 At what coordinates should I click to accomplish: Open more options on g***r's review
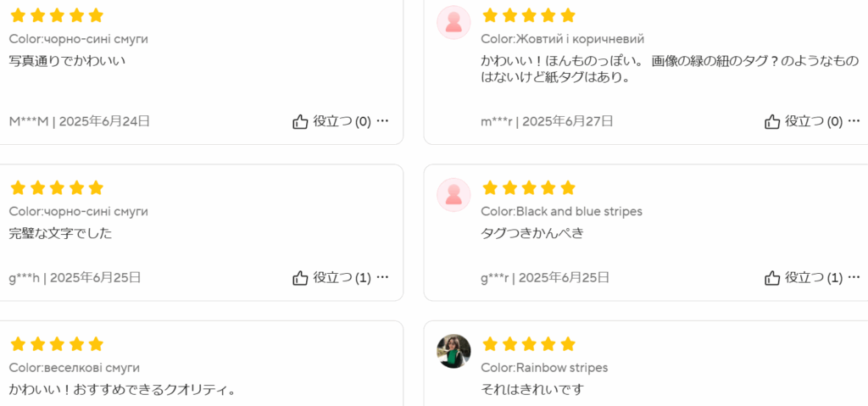[854, 277]
